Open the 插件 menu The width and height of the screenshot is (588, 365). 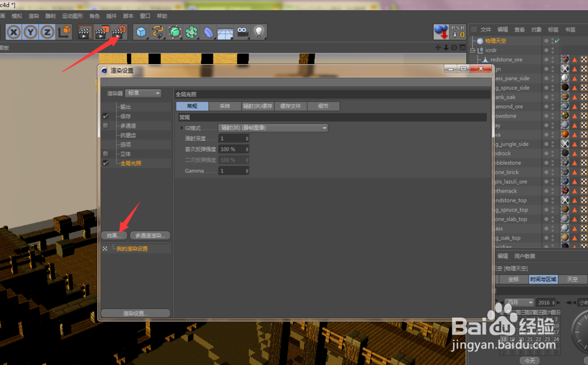tap(111, 16)
